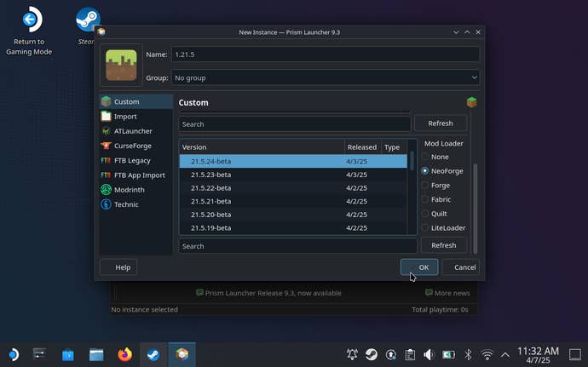The width and height of the screenshot is (588, 367).
Task: Select the None mod loader option
Action: pos(435,157)
